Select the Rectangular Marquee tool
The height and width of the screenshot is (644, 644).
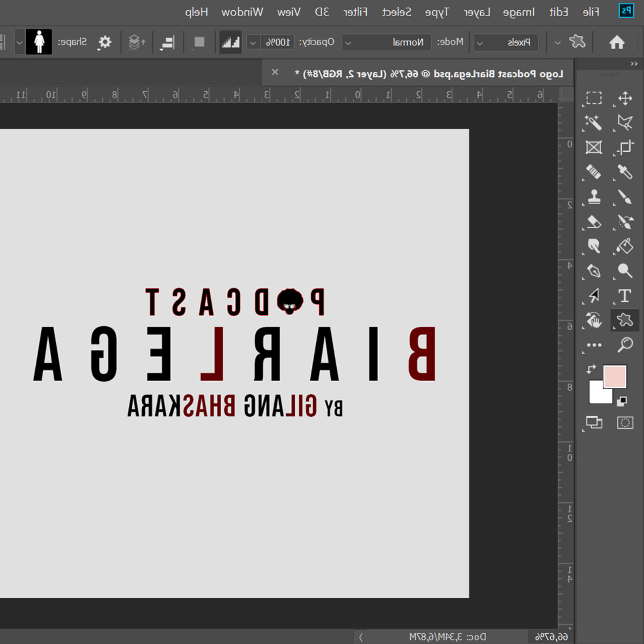tap(594, 98)
